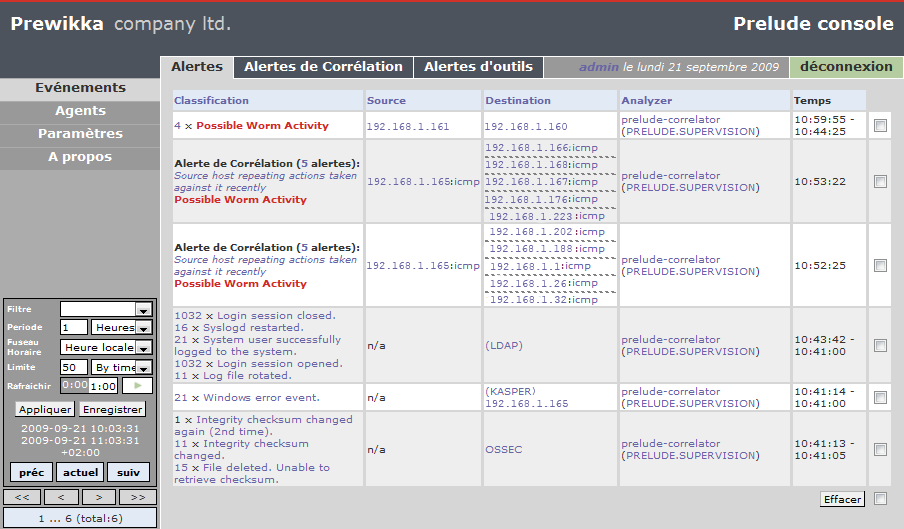Toggle the select-all checkbox beside Effacer

tap(880, 499)
